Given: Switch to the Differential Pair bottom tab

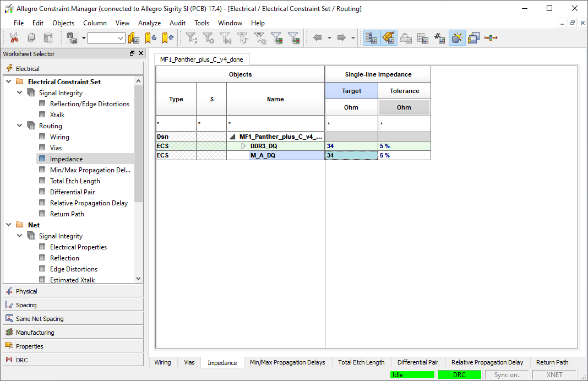Looking at the screenshot, I should click(417, 362).
